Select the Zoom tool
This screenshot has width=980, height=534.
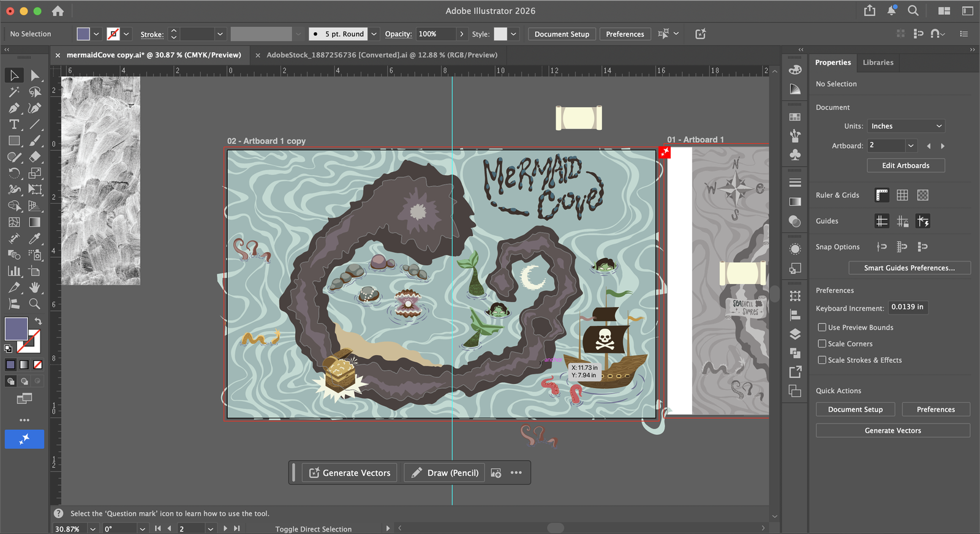[35, 304]
